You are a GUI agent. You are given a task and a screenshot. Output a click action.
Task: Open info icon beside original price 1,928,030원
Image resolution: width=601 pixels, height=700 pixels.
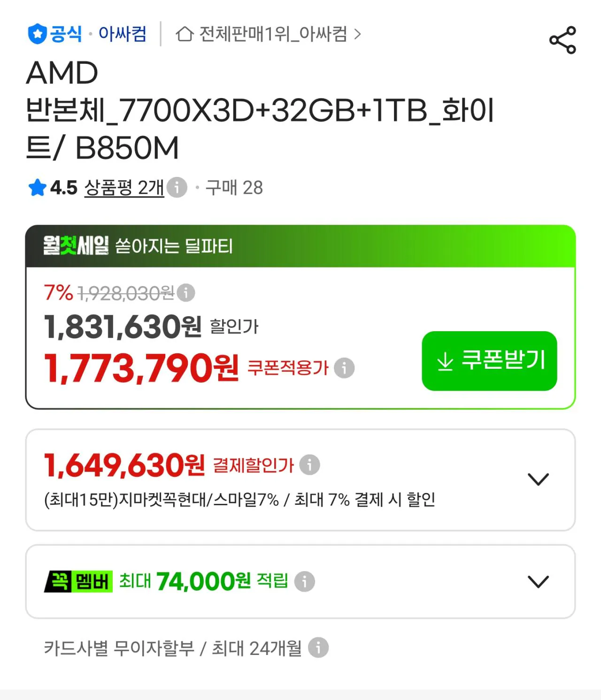[x=186, y=293]
